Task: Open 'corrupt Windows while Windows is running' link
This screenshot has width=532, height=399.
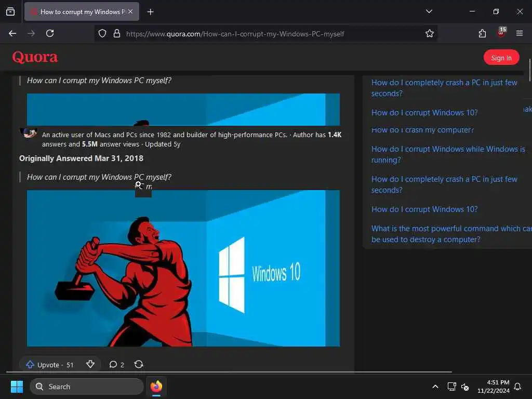Action: click(x=448, y=154)
